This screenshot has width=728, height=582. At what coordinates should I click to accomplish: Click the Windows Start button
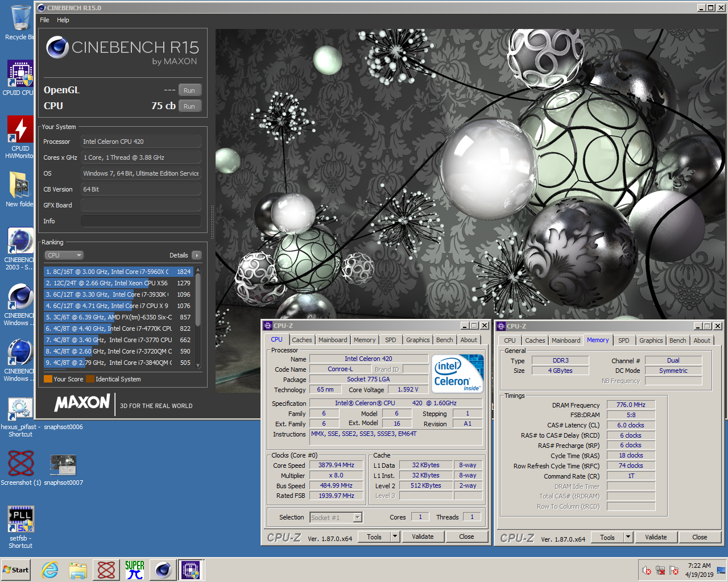[x=16, y=570]
